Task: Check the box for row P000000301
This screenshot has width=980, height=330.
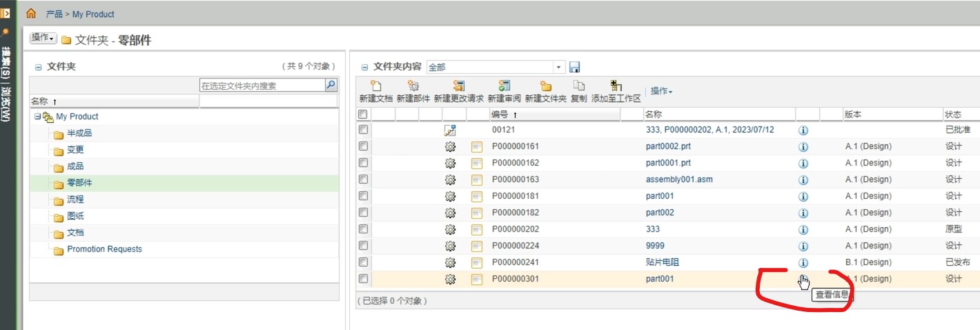Action: tap(363, 278)
